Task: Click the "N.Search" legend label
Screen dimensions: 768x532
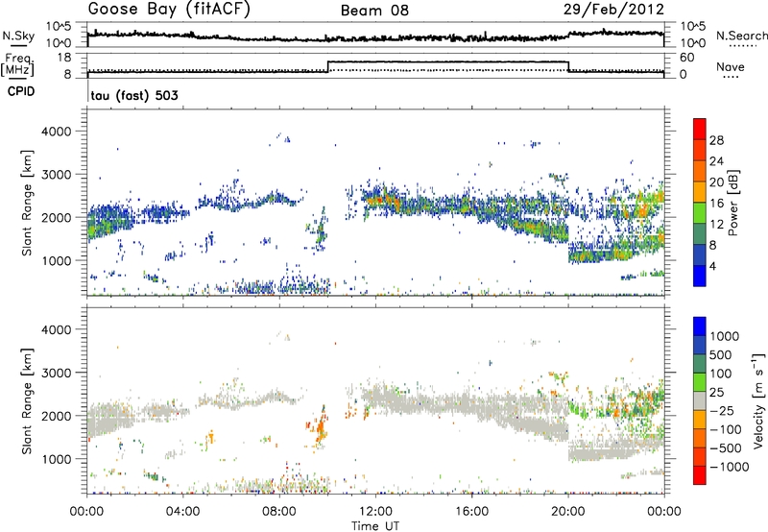Action: (x=741, y=36)
